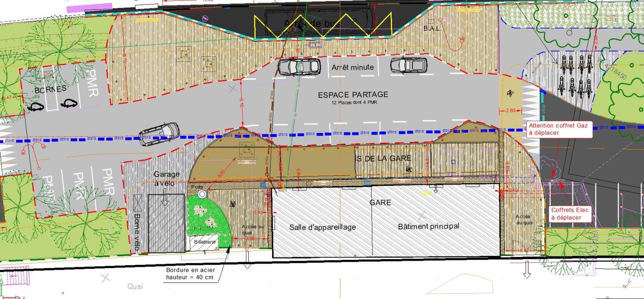Click the Bâtiment principal label

coord(428,226)
